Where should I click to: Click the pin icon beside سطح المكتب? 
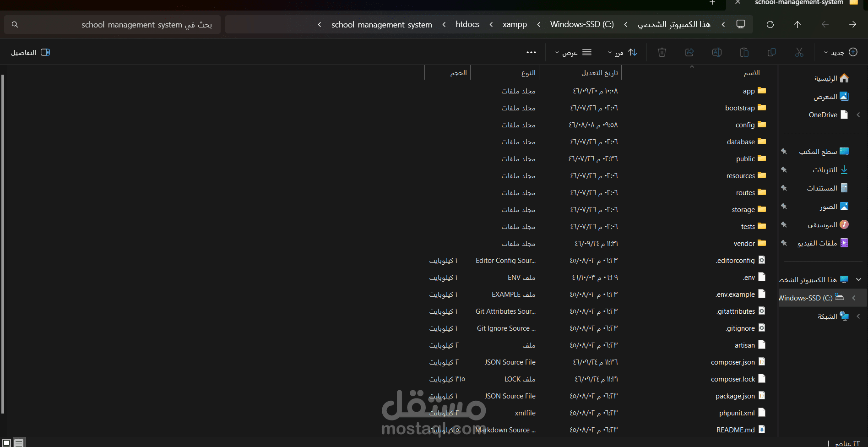pyautogui.click(x=784, y=151)
